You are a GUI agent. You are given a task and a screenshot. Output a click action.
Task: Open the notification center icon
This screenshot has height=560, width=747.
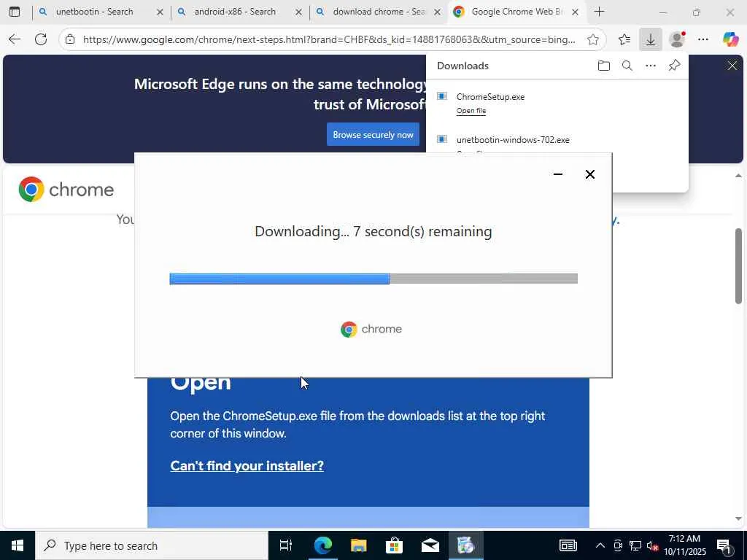pyautogui.click(x=724, y=545)
